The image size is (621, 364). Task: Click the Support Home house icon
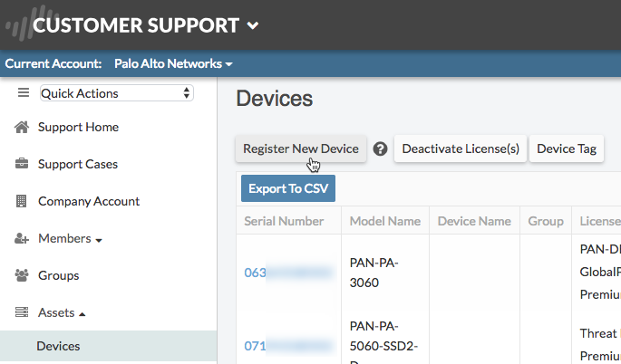[x=22, y=127]
